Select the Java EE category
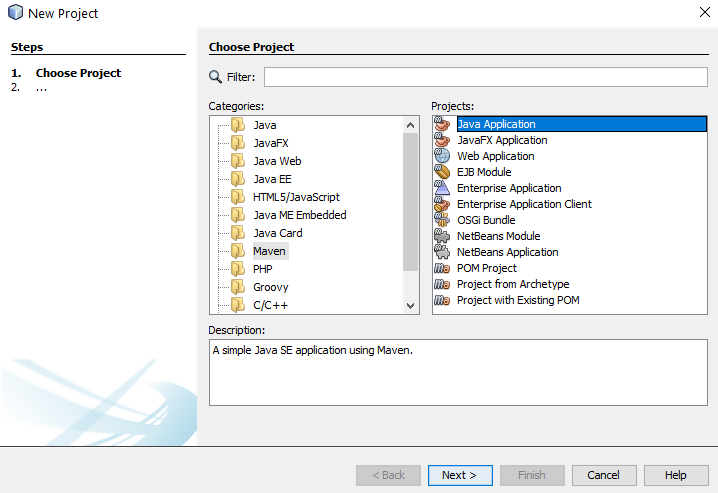This screenshot has height=493, width=718. tap(272, 179)
